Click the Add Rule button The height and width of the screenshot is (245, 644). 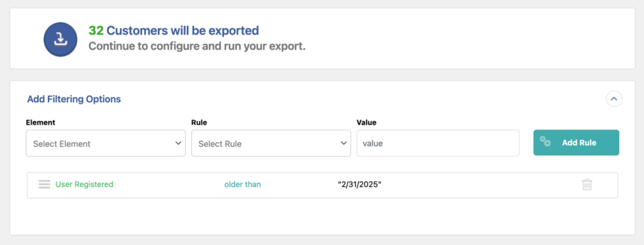[576, 142]
